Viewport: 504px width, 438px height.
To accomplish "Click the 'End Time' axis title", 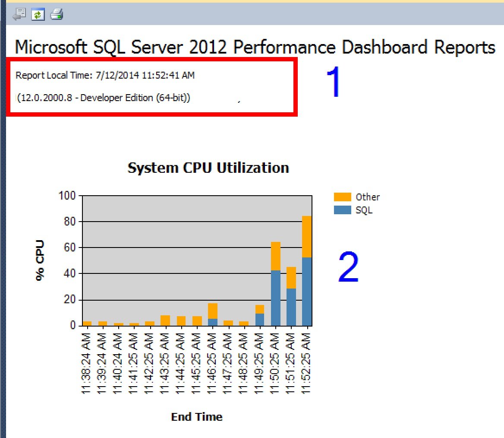I will coord(197,417).
